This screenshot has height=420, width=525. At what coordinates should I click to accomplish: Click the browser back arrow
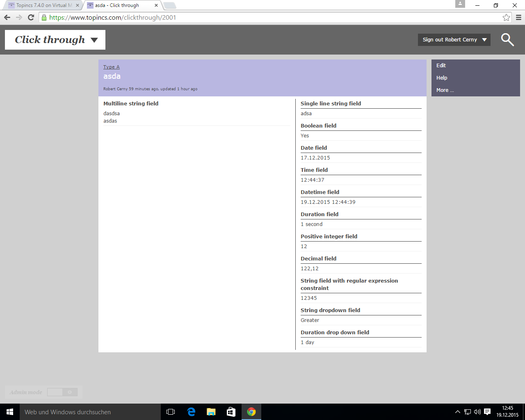pyautogui.click(x=7, y=17)
